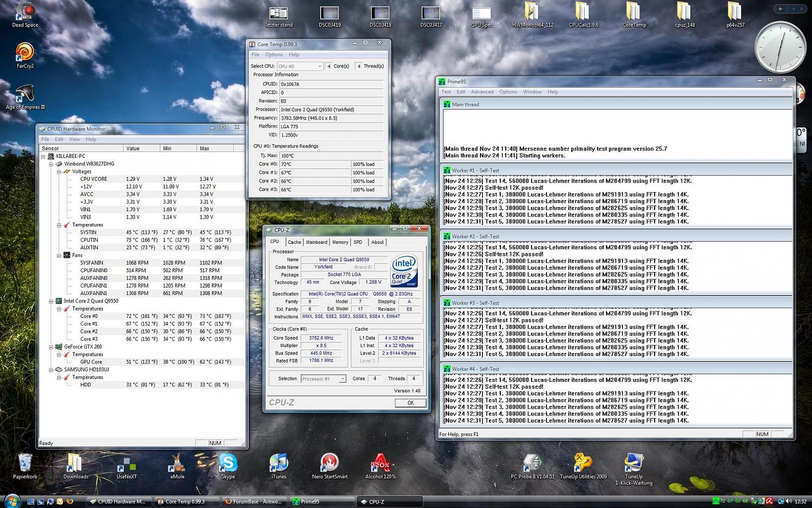Select the DSC03418 image file icon
The image size is (812, 508).
380,16
